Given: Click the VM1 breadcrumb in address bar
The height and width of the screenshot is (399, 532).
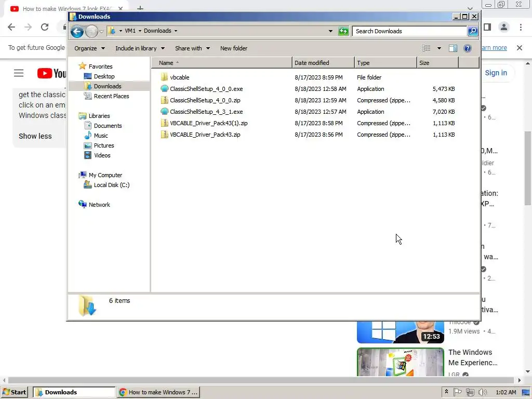Looking at the screenshot, I should click(130, 31).
